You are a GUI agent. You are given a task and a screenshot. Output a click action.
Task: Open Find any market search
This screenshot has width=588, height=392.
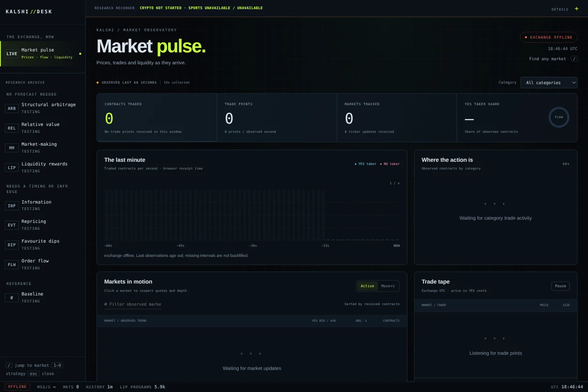[553, 59]
